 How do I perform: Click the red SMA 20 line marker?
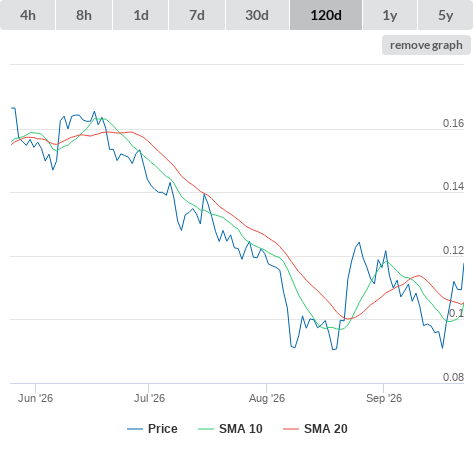tap(291, 429)
